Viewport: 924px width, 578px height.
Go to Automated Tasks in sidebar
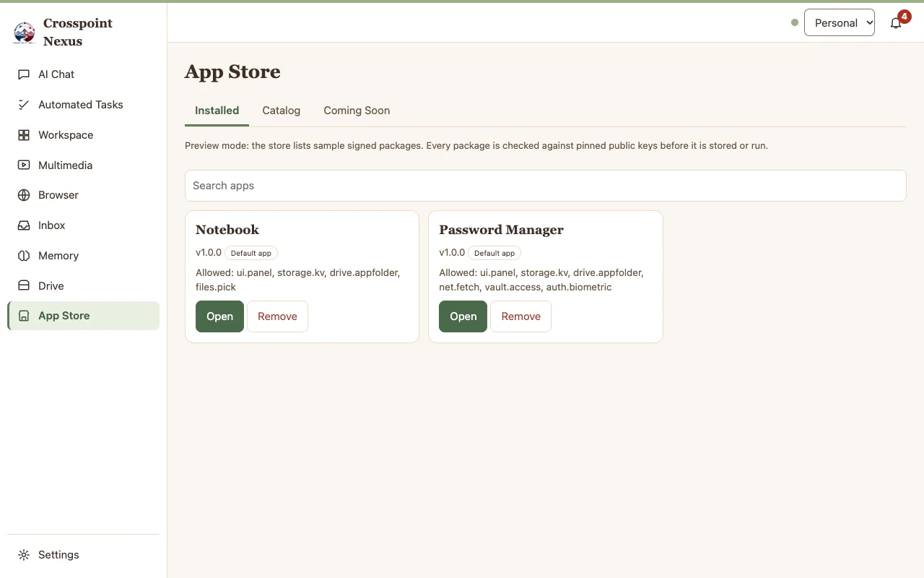click(81, 105)
